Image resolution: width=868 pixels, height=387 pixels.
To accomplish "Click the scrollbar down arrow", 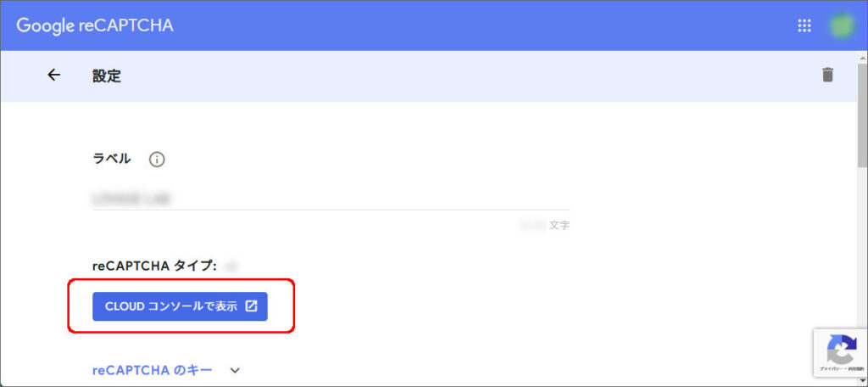I will (862, 381).
